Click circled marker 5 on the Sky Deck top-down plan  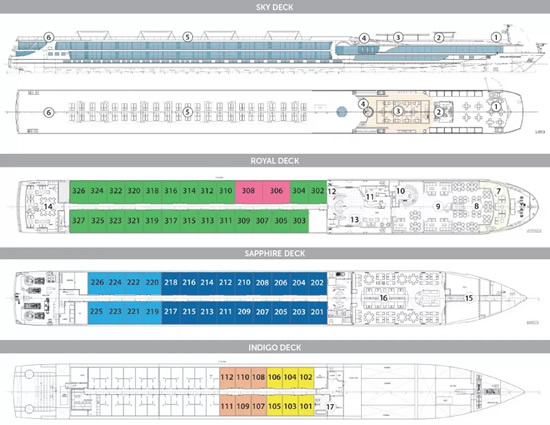point(188,112)
